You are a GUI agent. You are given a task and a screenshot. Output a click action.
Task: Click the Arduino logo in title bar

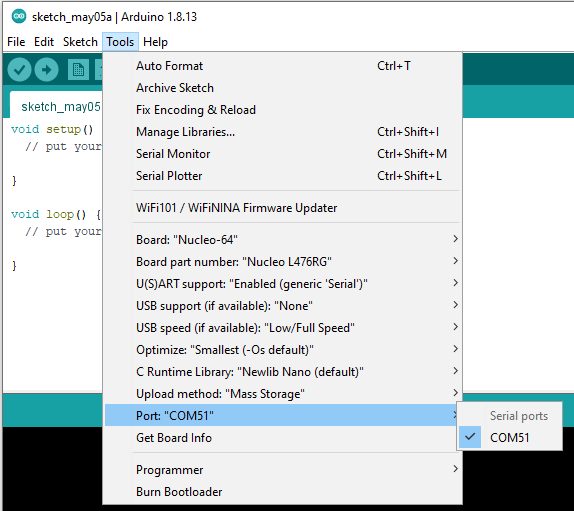pos(19,16)
